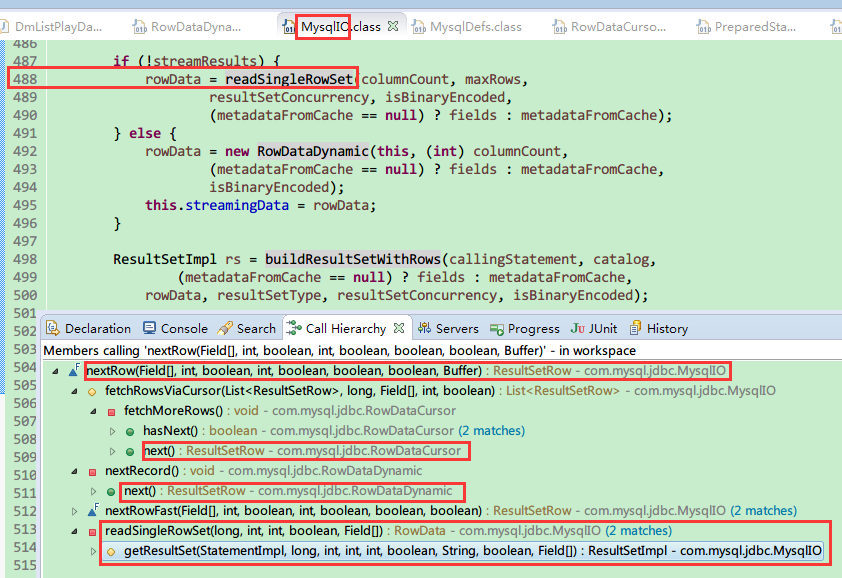
Task: Click buildResultSetWithRows call on line 498
Action: click(x=353, y=259)
